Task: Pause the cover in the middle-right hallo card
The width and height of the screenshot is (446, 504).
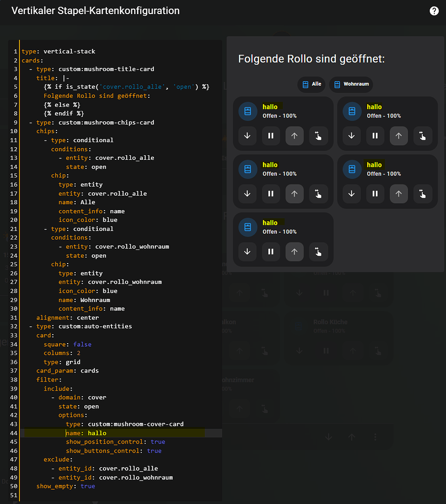Action: point(375,194)
